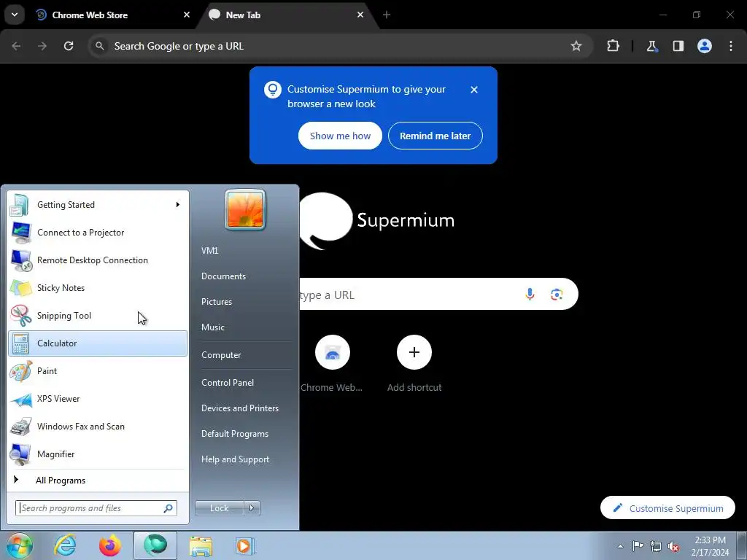This screenshot has height=560, width=747.
Task: Open Computer from Start menu
Action: click(x=221, y=355)
